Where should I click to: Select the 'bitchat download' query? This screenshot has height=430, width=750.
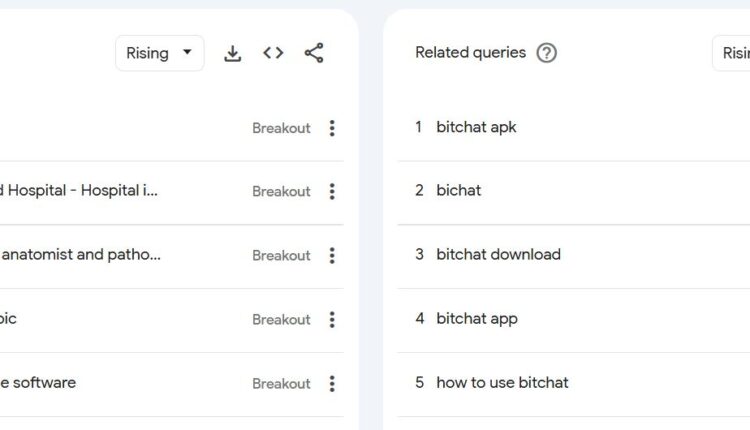[498, 254]
